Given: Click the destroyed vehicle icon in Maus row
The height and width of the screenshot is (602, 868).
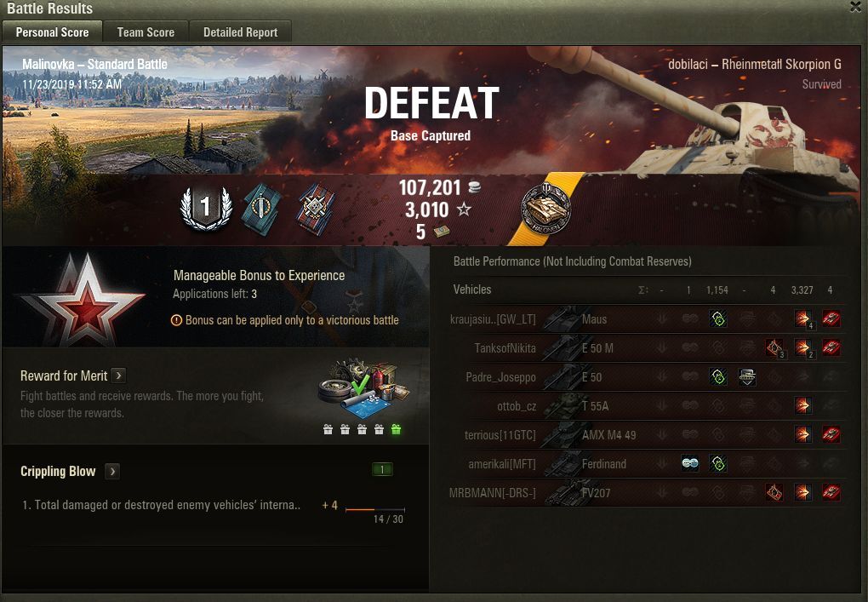Looking at the screenshot, I should click(831, 319).
